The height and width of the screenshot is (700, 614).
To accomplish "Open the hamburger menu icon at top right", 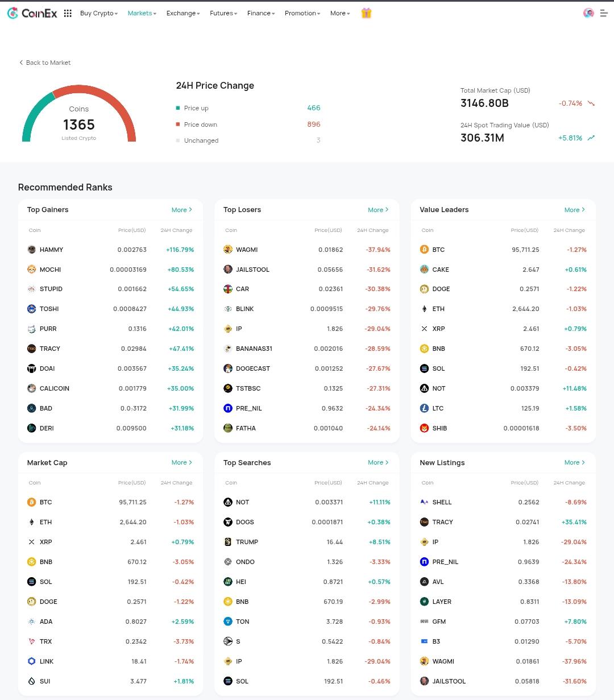I will point(604,13).
